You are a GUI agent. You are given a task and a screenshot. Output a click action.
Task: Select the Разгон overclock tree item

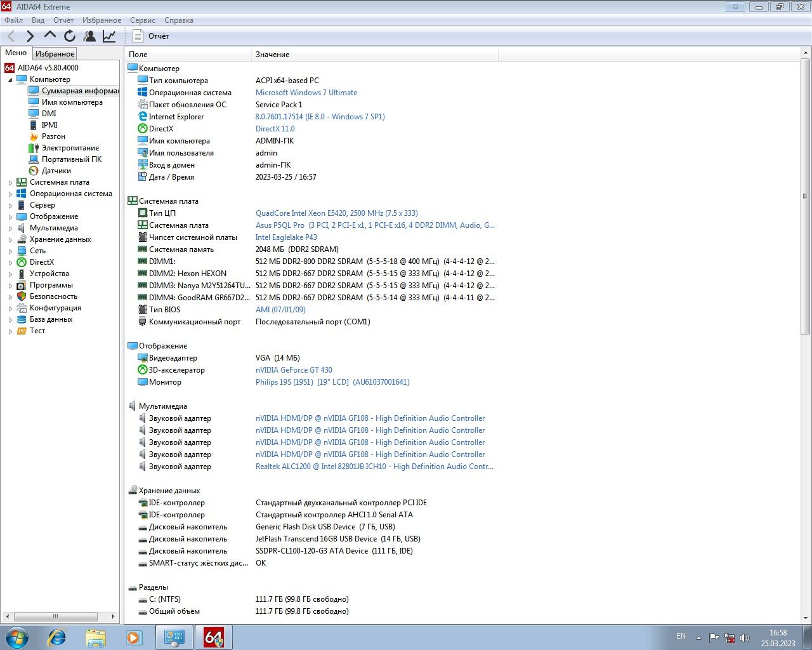(x=53, y=136)
